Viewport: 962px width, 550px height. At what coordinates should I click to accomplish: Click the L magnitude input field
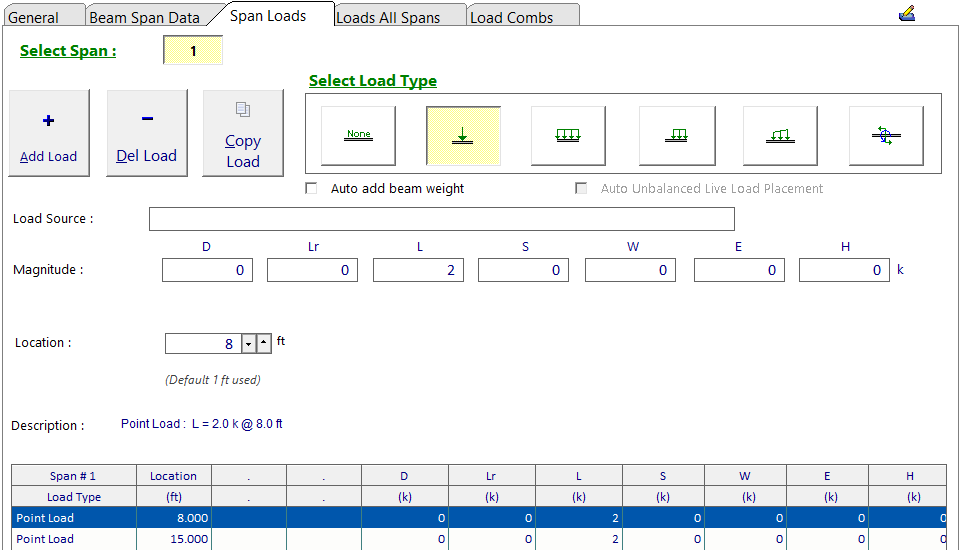pyautogui.click(x=418, y=270)
